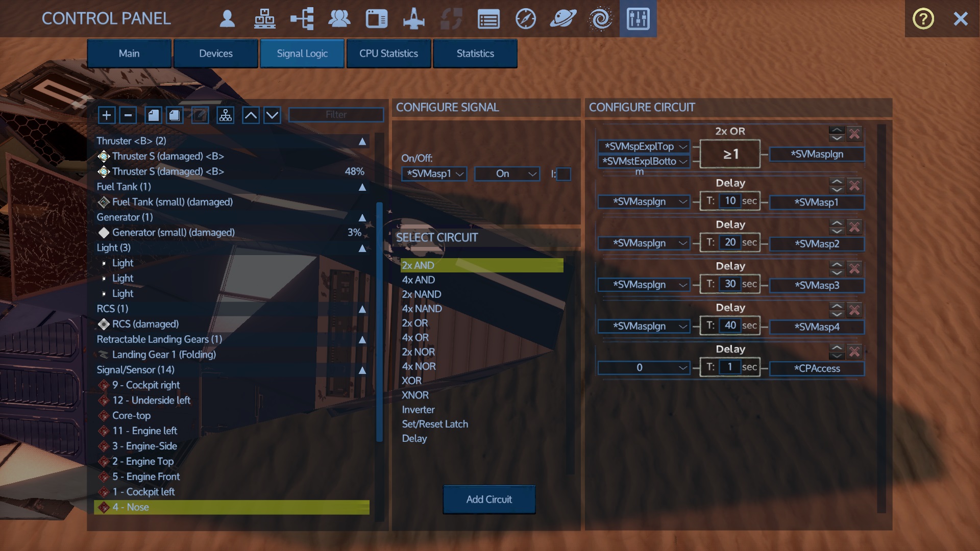The height and width of the screenshot is (551, 980).
Task: Click the compass icon in top bar
Action: click(525, 19)
